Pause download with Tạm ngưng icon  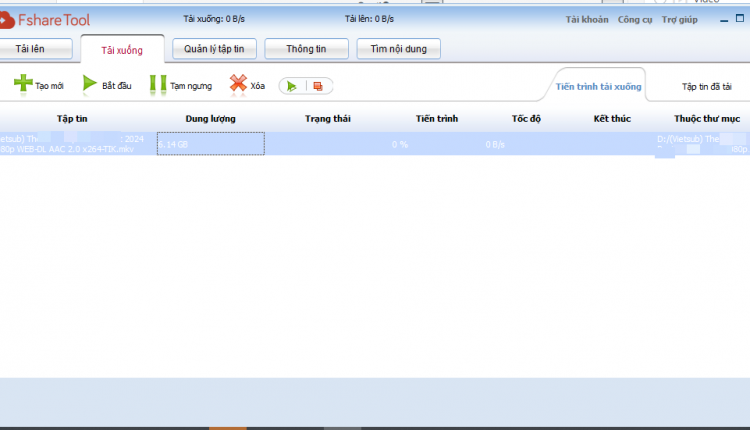coord(158,84)
